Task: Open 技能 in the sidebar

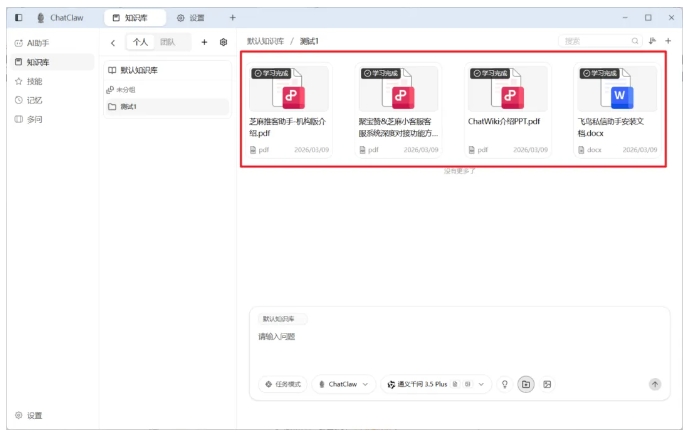Action: click(52, 81)
